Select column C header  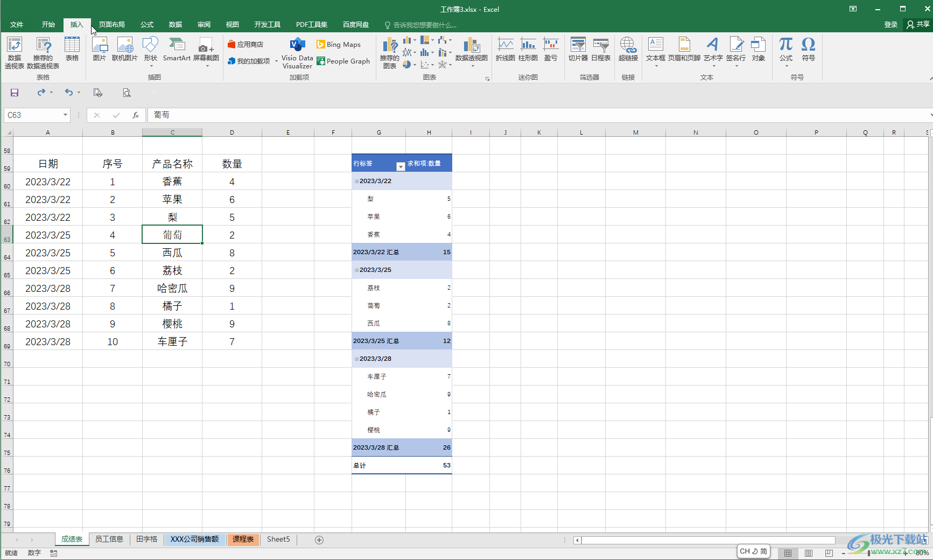[x=172, y=132]
